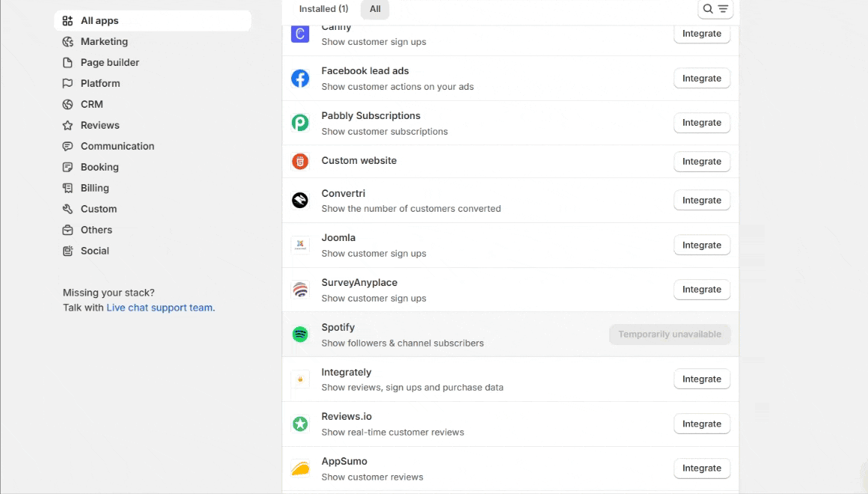Click the Custom website HTML5 logo
868x494 pixels.
click(300, 161)
